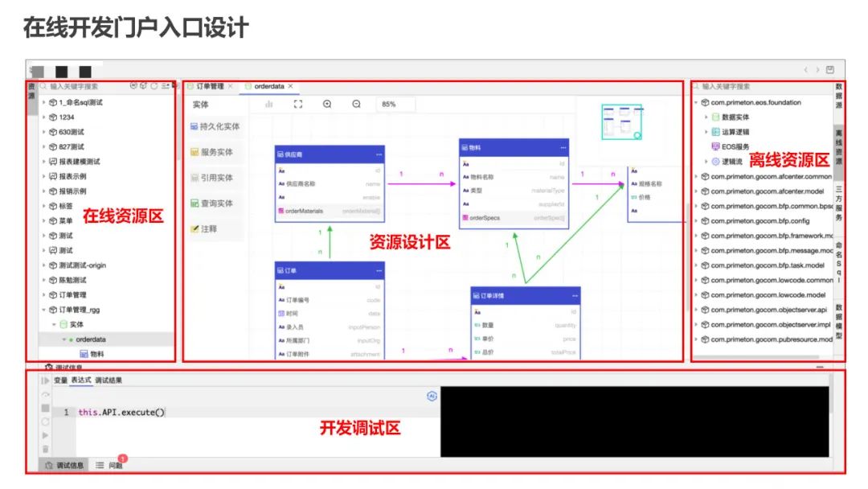This screenshot has width=868, height=489.
Task: Open the 订单详情 entity ellipsis menu
Action: (575, 296)
